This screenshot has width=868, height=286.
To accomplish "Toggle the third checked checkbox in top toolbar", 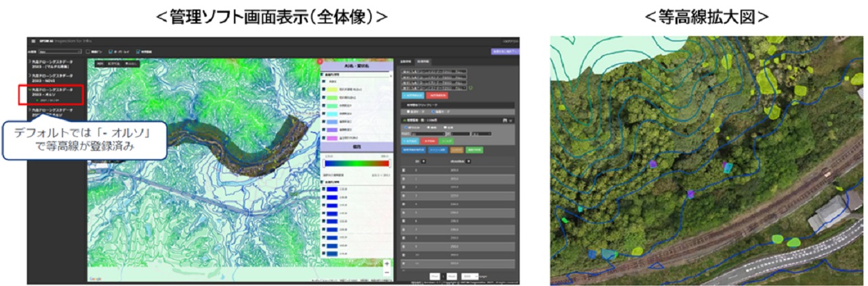I will click(x=138, y=51).
